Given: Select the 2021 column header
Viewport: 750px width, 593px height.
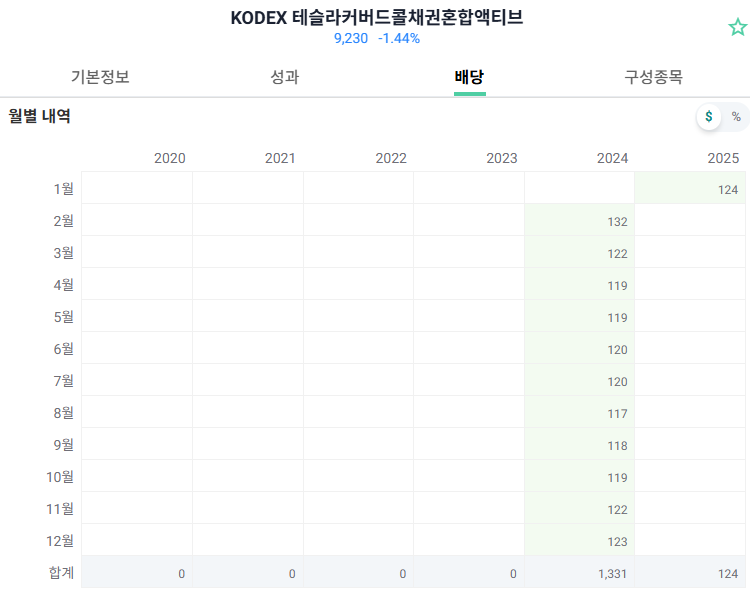Looking at the screenshot, I should click(280, 158).
